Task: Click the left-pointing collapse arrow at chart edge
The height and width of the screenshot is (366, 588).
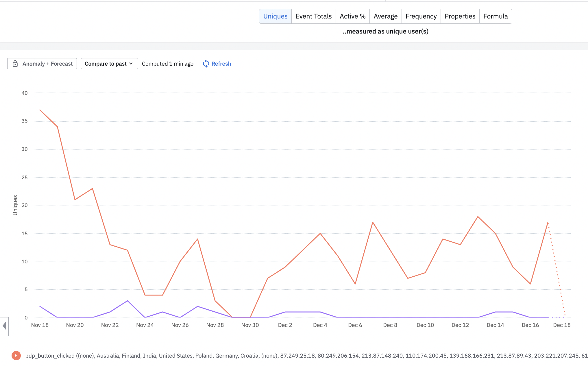Action: (4, 326)
